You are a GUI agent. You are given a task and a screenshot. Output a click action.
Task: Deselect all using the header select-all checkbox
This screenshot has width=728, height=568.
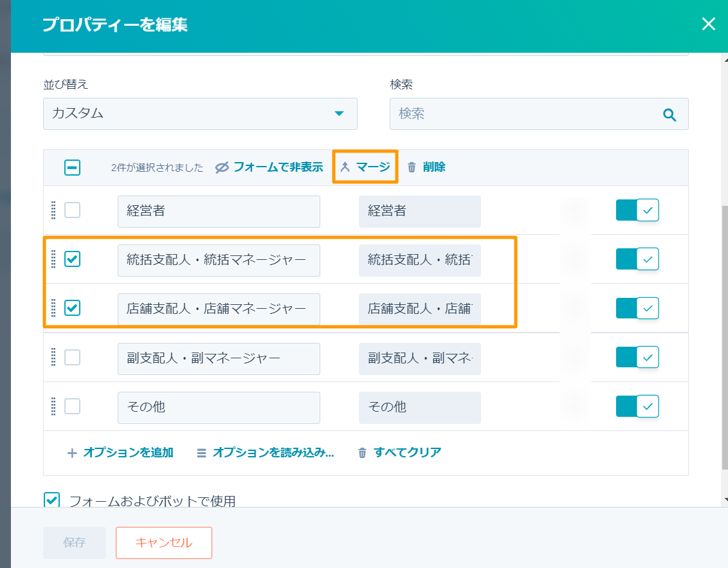point(73,168)
